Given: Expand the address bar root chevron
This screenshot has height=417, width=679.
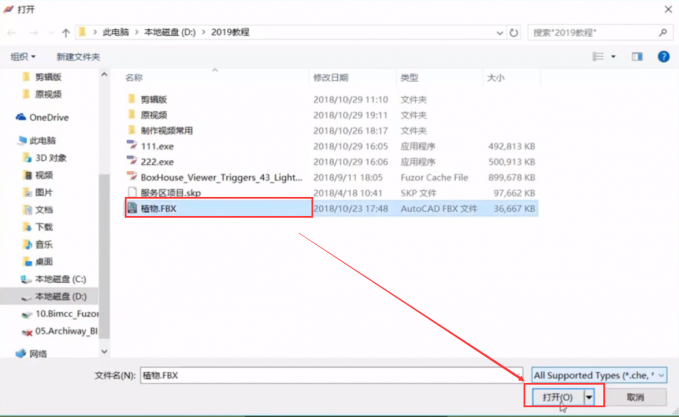Looking at the screenshot, I should 95,32.
